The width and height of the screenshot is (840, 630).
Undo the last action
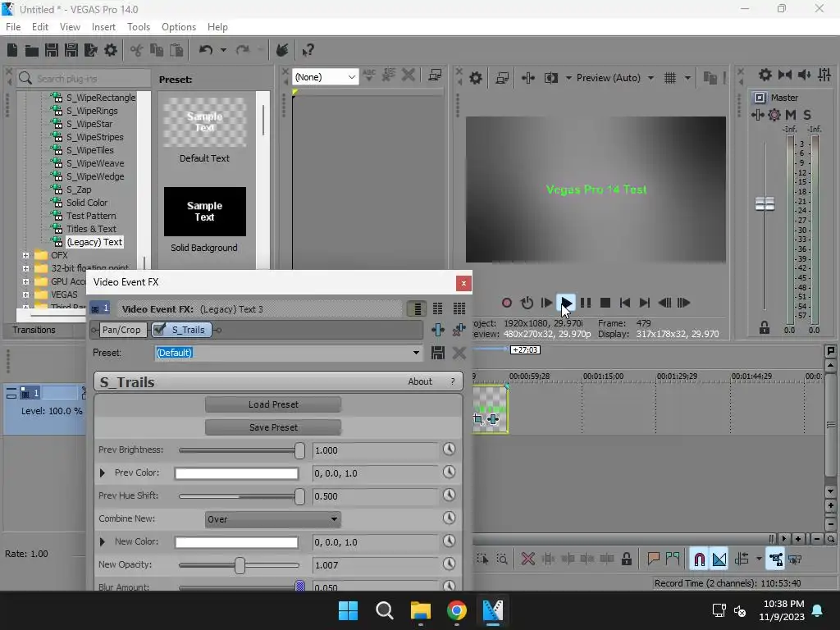coord(206,50)
